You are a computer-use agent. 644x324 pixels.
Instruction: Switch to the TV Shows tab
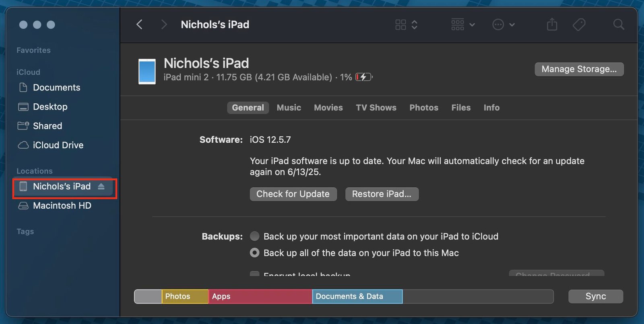pyautogui.click(x=376, y=108)
